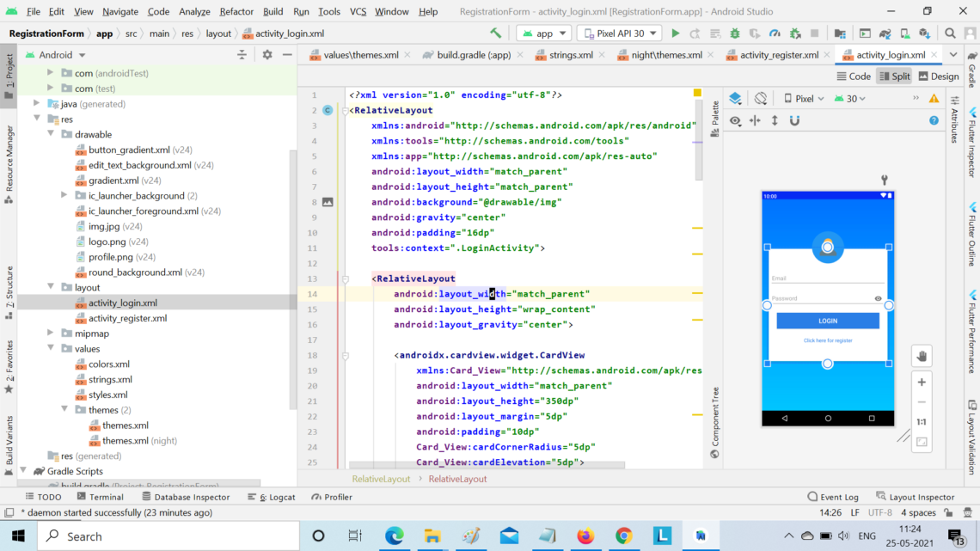Viewport: 980px width, 551px height.
Task: Sync project with Gradle files
Action: point(883,31)
